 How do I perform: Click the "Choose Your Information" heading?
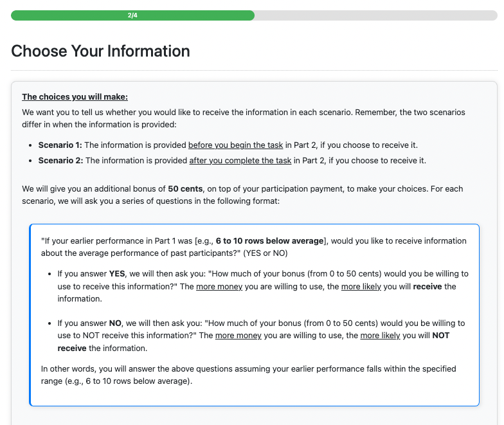(100, 51)
